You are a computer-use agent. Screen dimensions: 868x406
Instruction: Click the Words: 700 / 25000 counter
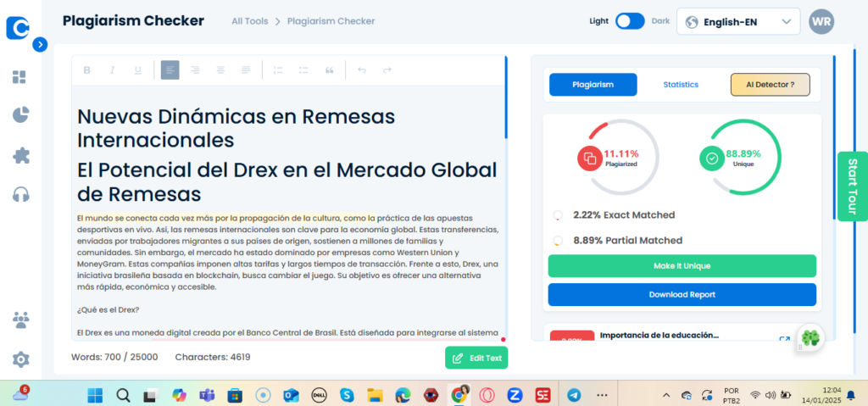(114, 357)
